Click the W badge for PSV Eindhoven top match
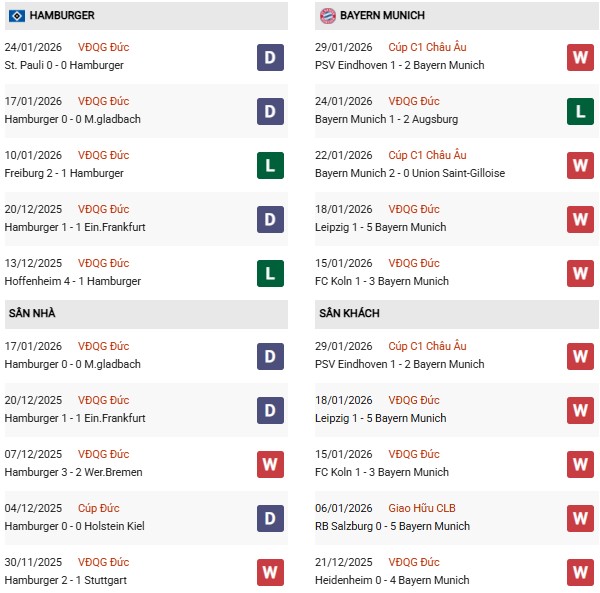The height and width of the screenshot is (593, 600). 580,57
